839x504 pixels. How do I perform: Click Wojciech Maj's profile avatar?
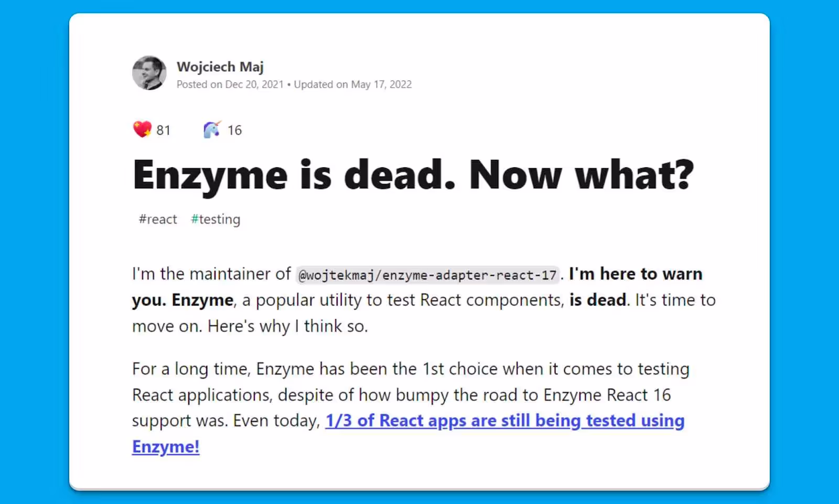149,73
